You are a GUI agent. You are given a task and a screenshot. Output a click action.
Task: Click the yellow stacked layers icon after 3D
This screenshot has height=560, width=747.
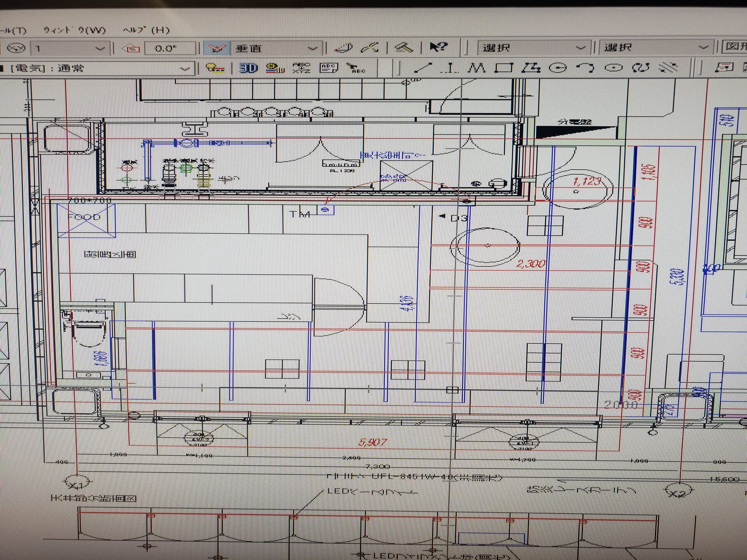(x=275, y=68)
